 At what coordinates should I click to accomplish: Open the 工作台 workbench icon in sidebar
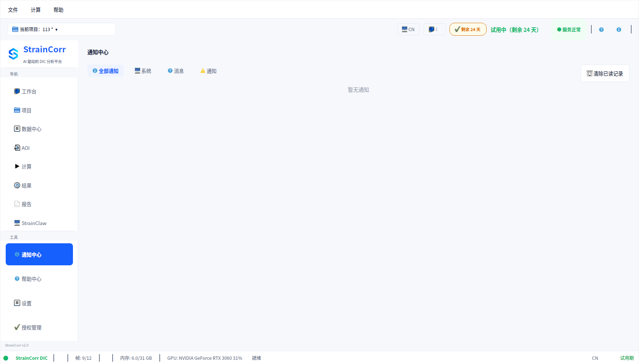pyautogui.click(x=17, y=91)
